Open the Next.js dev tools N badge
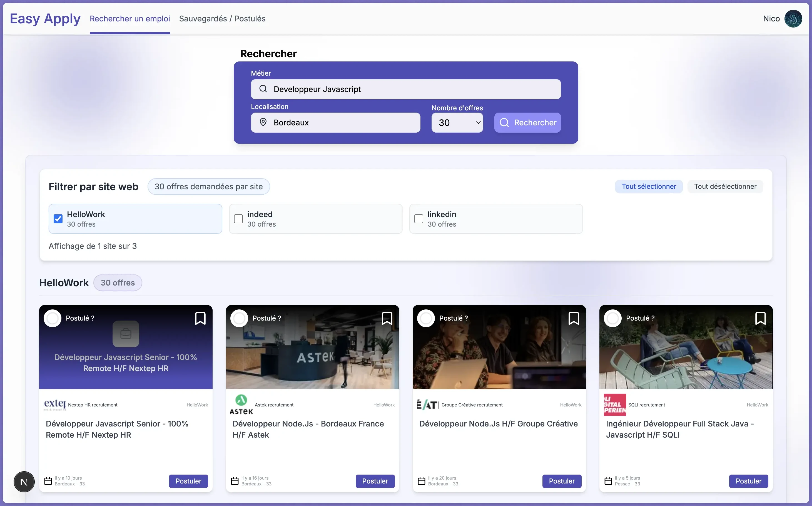This screenshot has height=506, width=812. tap(24, 482)
